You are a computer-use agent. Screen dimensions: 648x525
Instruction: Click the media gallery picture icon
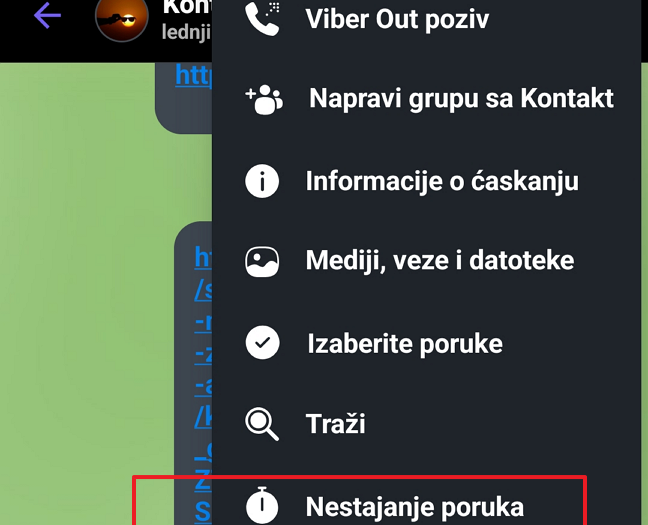click(262, 262)
